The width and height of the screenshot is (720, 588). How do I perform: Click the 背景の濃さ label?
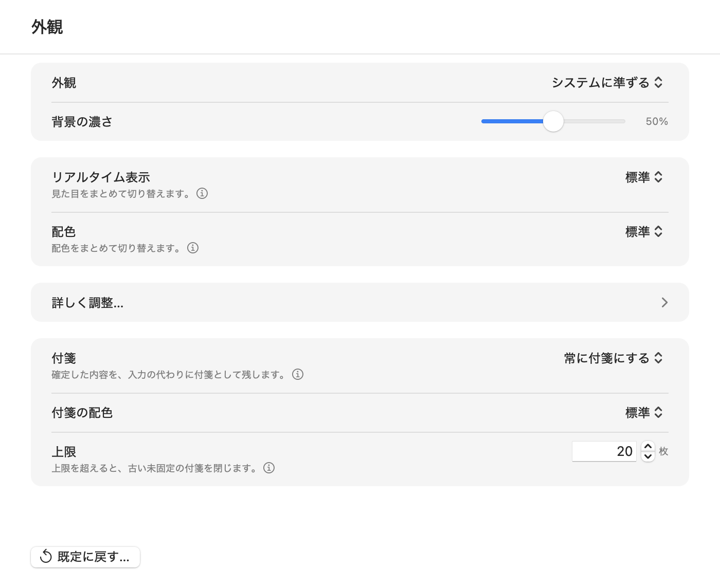pos(82,122)
